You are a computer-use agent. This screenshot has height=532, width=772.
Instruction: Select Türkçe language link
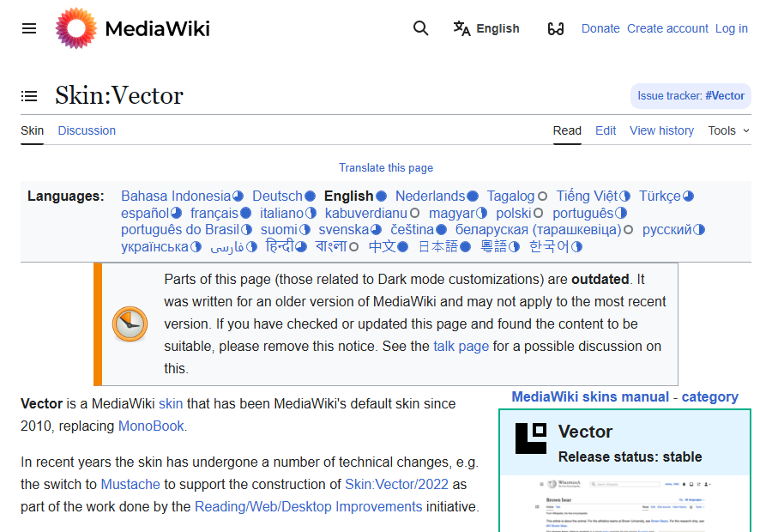[x=660, y=196]
